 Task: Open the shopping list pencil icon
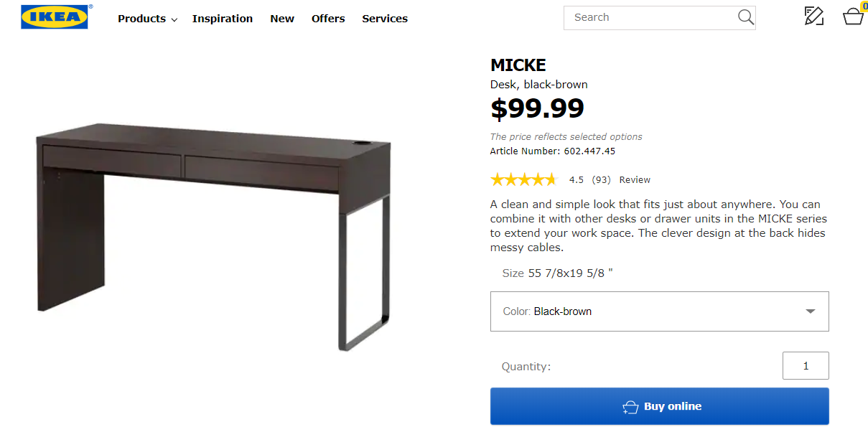813,17
